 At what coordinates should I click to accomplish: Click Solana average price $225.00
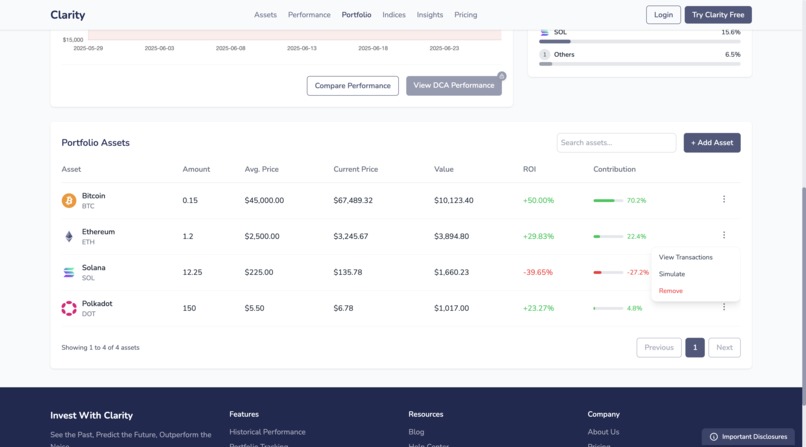tap(259, 272)
